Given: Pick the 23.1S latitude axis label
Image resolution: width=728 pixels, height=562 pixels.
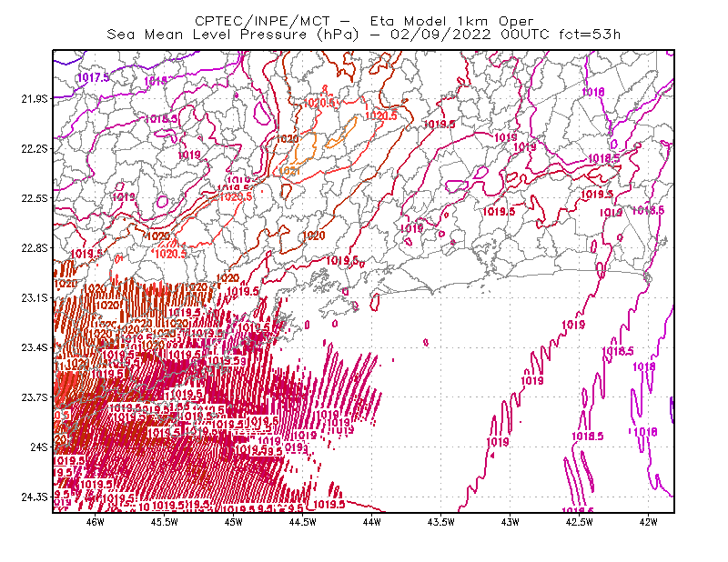Looking at the screenshot, I should (35, 297).
